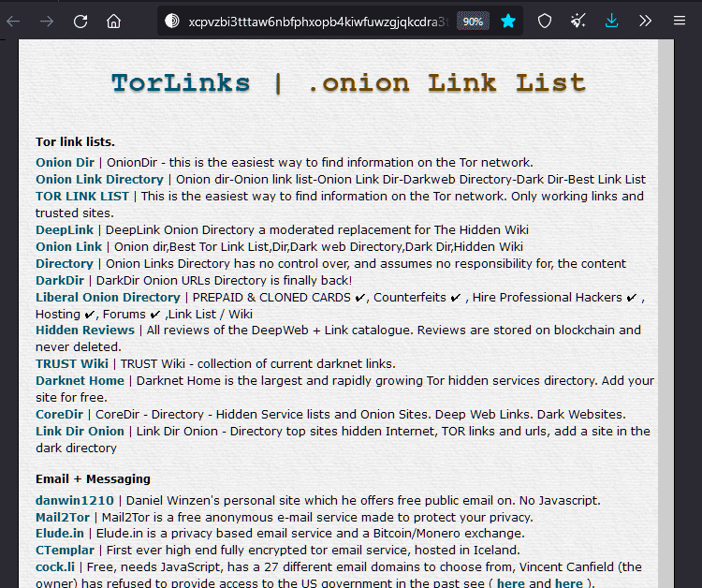Go back to the previous page
The image size is (702, 588).
13,21
